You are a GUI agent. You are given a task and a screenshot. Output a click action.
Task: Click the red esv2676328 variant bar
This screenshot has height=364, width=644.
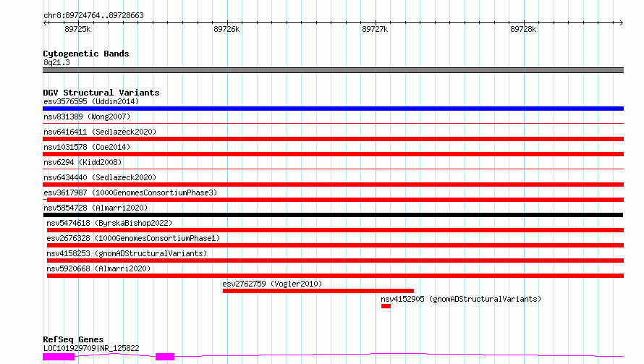tap(335, 245)
